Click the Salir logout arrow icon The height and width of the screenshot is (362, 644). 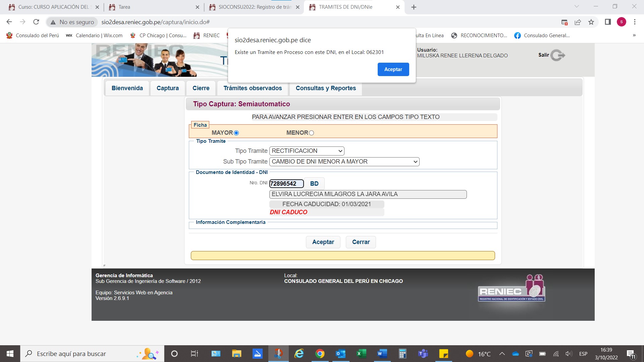tap(558, 55)
